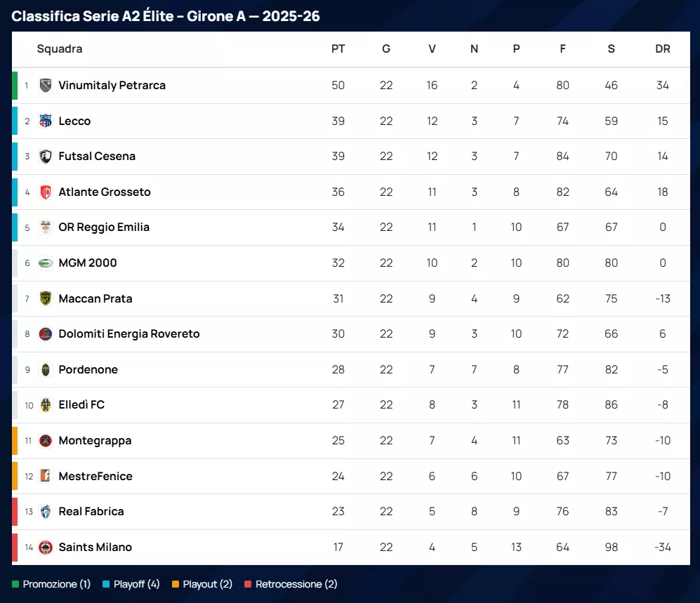Open the OR Reggio Emilia team name
Screen dimensions: 700x603
pyautogui.click(x=104, y=227)
